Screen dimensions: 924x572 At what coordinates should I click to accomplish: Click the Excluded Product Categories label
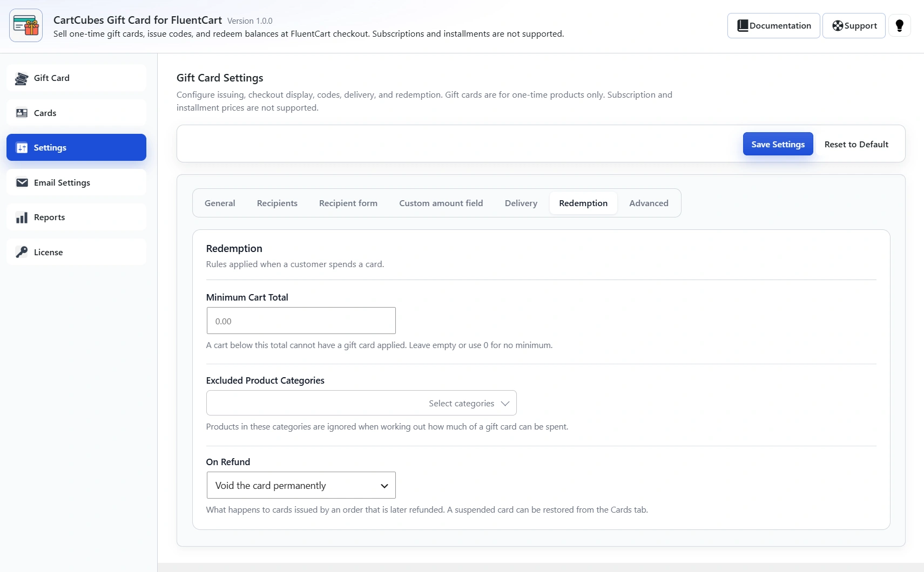(x=265, y=380)
